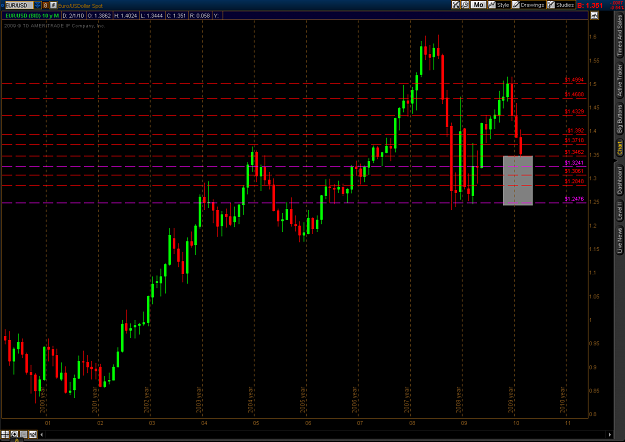Screen dimensions: 625x442
Task: Click the $1.4688 price level label
Action: (x=574, y=94)
